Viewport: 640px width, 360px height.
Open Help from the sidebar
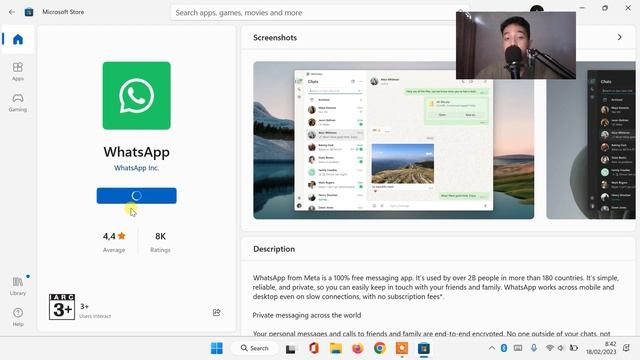[18, 317]
